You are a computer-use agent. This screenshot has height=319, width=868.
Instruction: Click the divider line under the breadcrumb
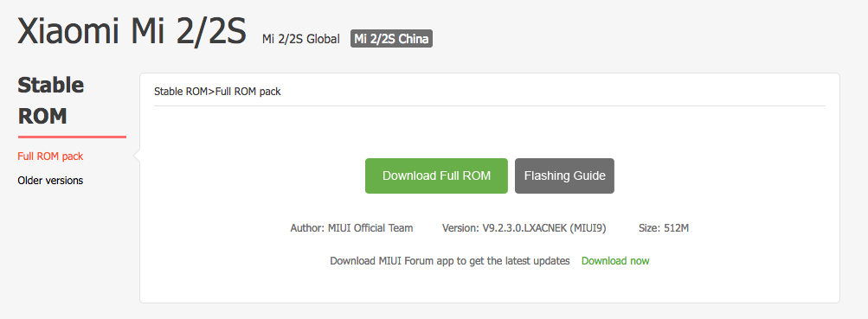(x=489, y=105)
